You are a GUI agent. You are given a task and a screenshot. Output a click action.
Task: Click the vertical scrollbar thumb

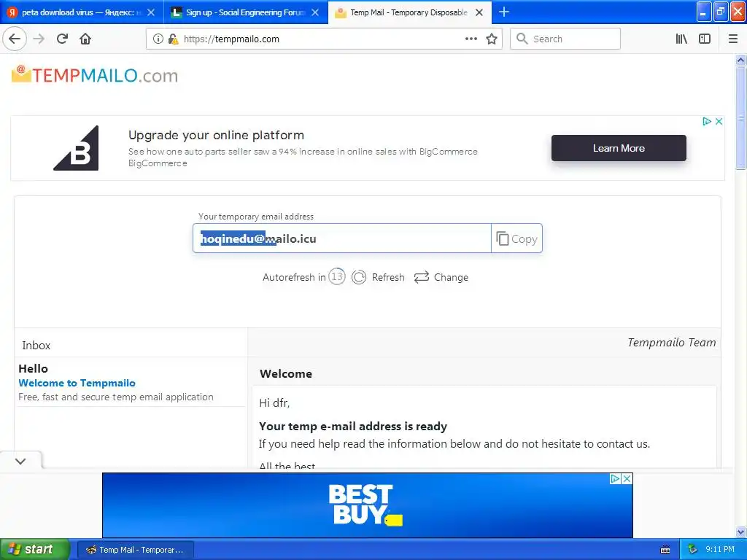pyautogui.click(x=741, y=117)
